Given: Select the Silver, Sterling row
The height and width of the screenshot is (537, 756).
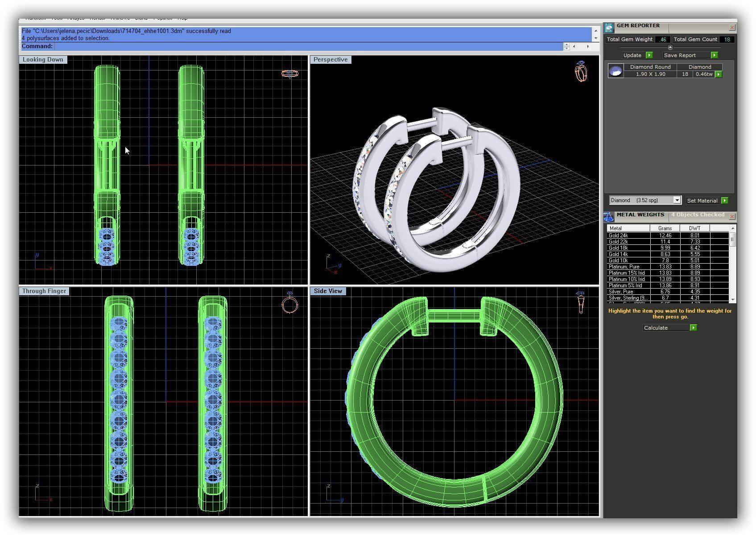Looking at the screenshot, I should coord(668,298).
